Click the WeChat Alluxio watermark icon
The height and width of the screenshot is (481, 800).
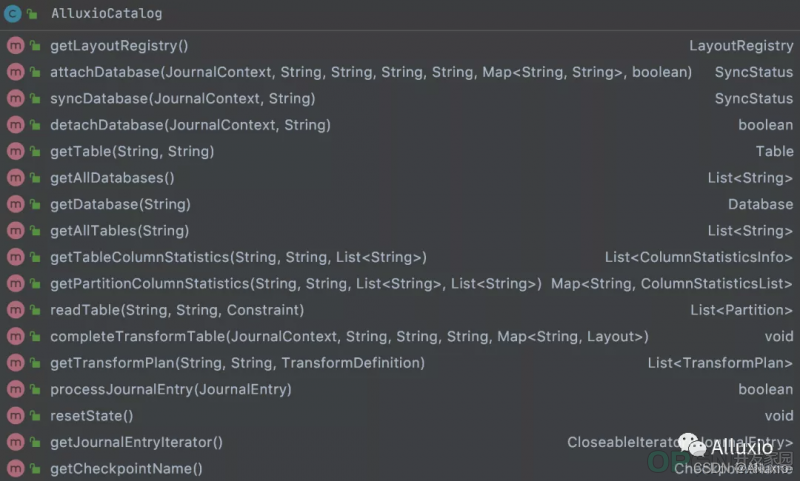692,445
